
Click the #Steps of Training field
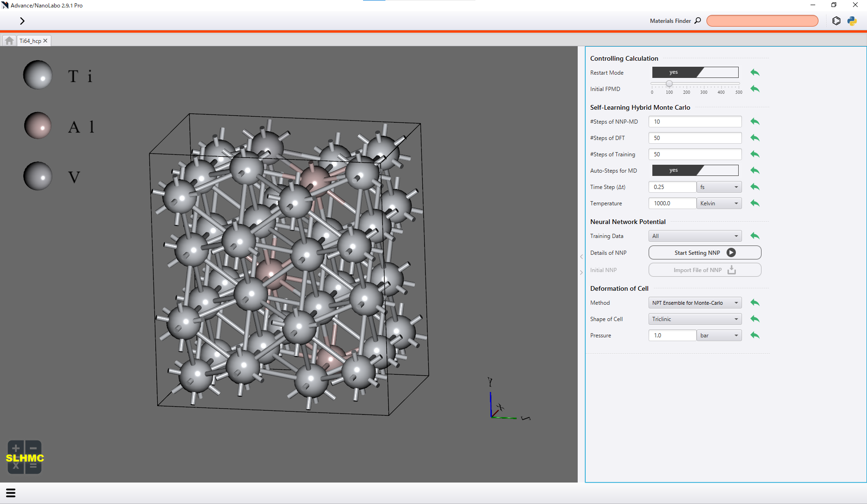click(695, 154)
